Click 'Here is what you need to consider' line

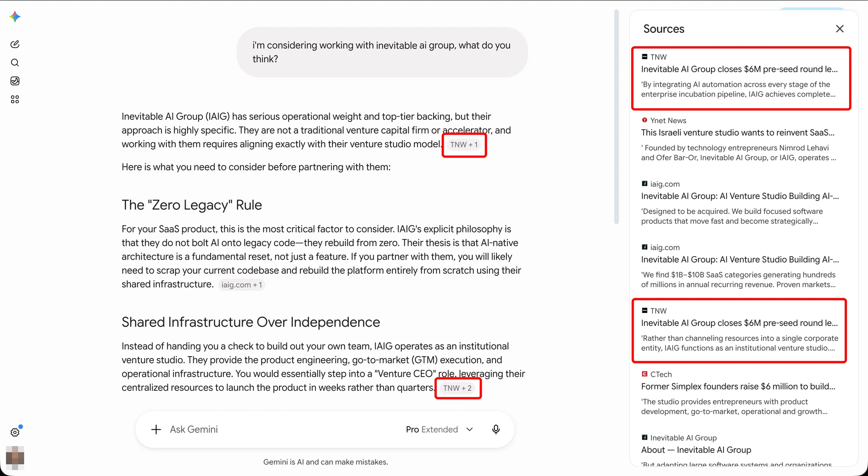pos(256,167)
